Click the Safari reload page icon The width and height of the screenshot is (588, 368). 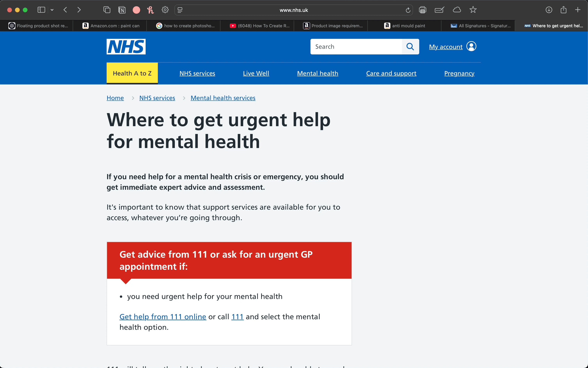(x=408, y=10)
